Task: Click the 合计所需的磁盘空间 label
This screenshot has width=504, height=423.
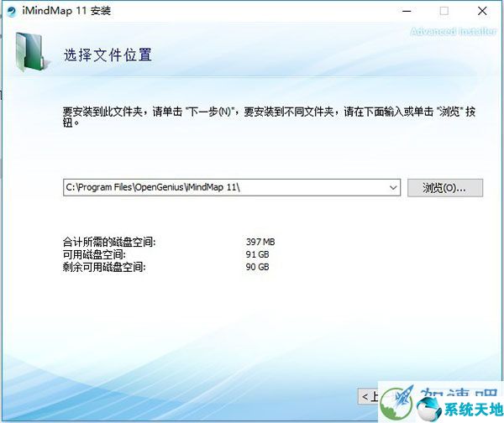Action: (x=109, y=242)
